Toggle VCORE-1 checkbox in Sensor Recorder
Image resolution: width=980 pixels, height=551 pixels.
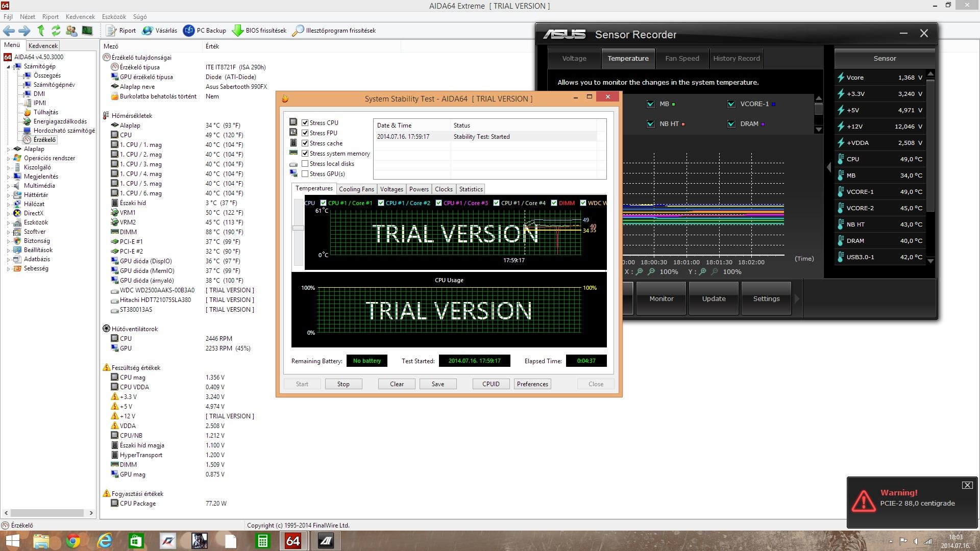(731, 104)
